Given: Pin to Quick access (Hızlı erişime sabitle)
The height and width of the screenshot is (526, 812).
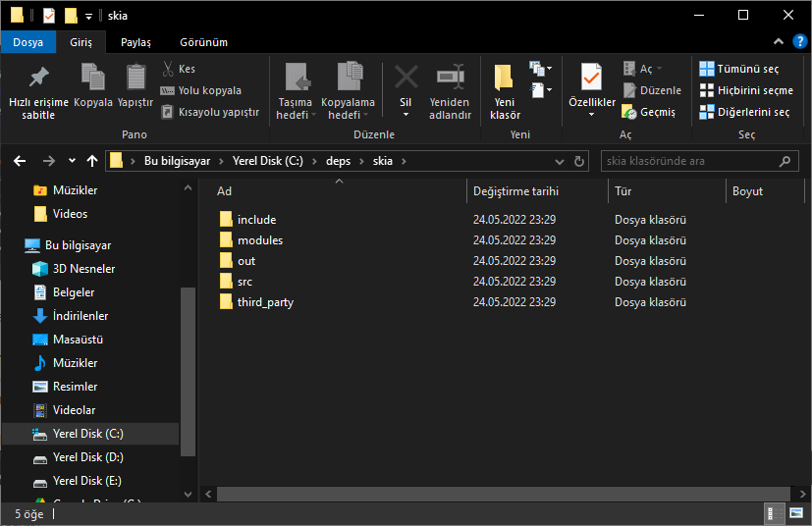Looking at the screenshot, I should [39, 92].
